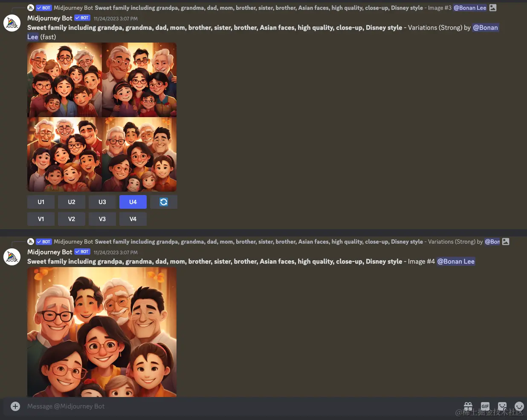Click the V2 variation button
The image size is (527, 420).
72,219
